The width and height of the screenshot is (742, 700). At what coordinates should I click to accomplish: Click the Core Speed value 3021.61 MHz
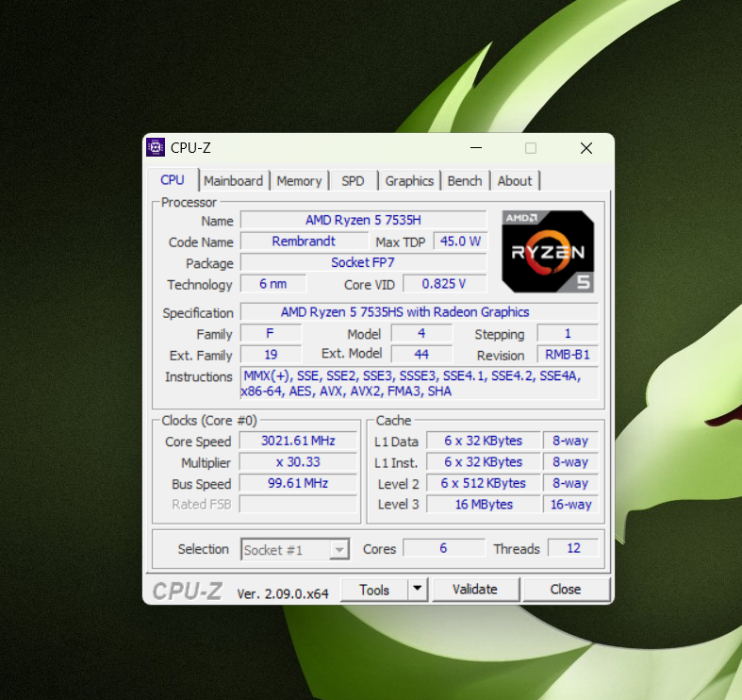(x=298, y=441)
